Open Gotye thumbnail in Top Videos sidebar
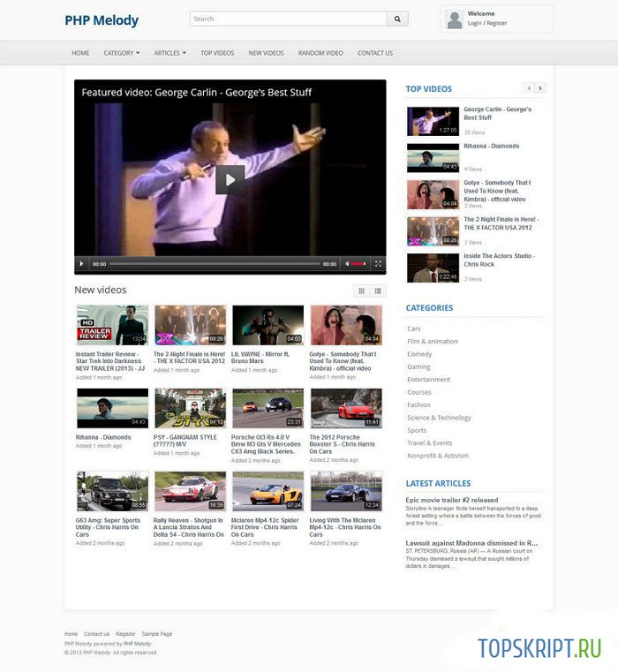The image size is (618, 672). point(433,194)
